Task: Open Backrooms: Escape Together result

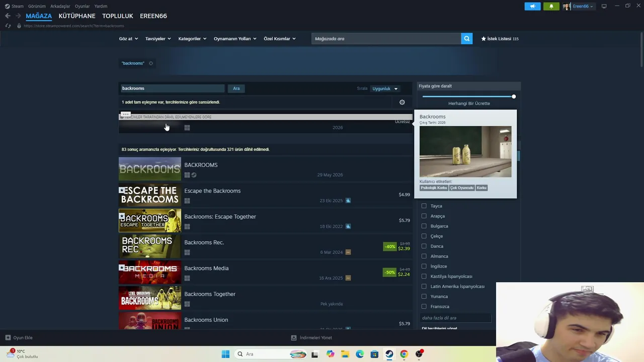Action: tap(266, 221)
